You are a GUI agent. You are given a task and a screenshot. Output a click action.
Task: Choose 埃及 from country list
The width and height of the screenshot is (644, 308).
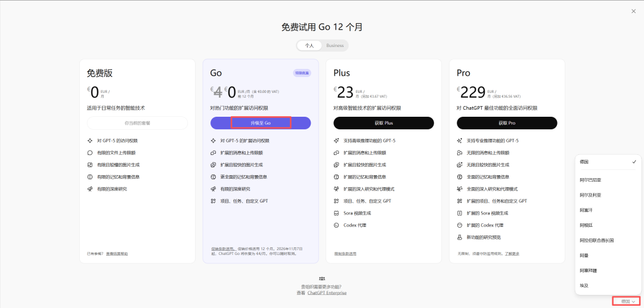coord(608,286)
